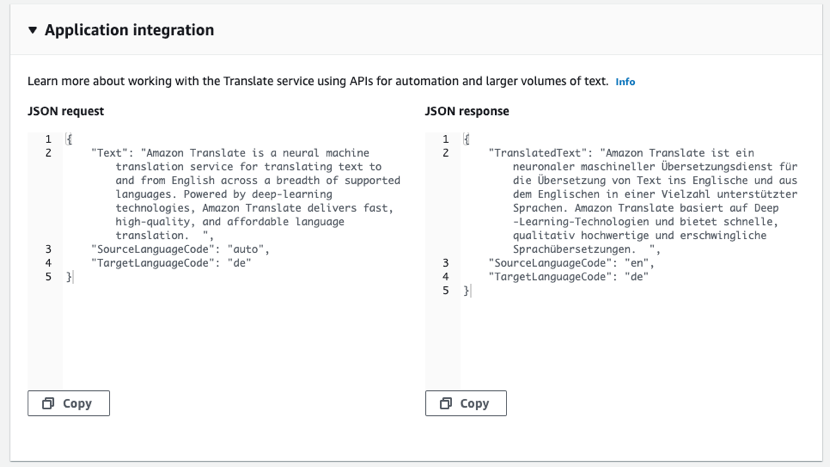Image resolution: width=830 pixels, height=467 pixels.
Task: Click line number 3 in JSON request gutter
Action: (x=48, y=249)
